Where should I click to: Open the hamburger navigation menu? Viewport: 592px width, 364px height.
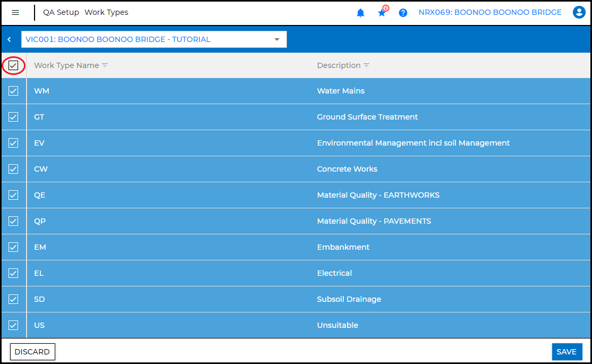click(x=15, y=12)
